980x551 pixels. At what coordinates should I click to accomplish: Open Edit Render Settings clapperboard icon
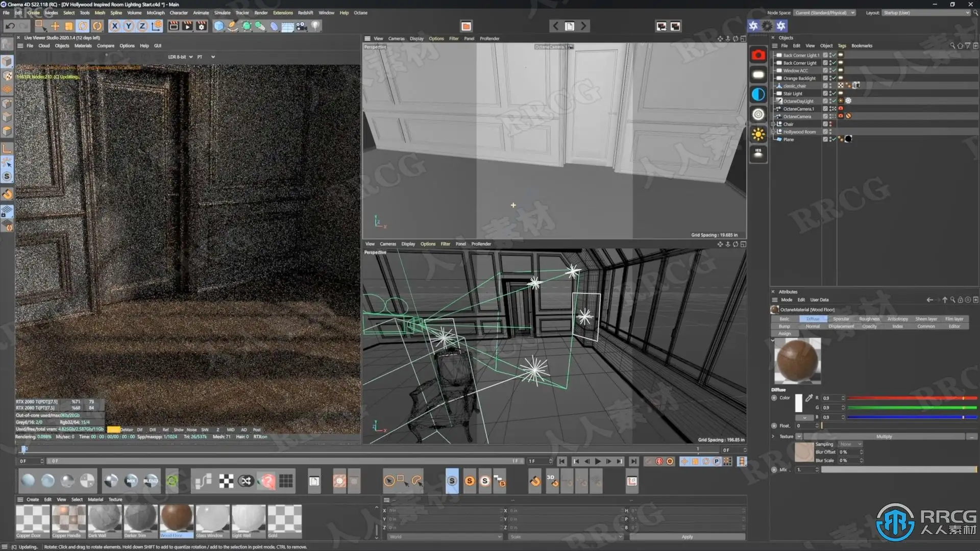point(202,26)
